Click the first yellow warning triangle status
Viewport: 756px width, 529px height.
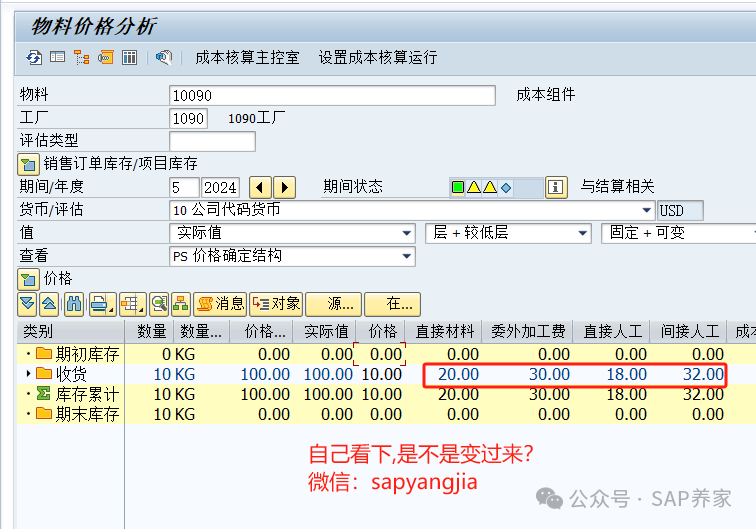(474, 187)
